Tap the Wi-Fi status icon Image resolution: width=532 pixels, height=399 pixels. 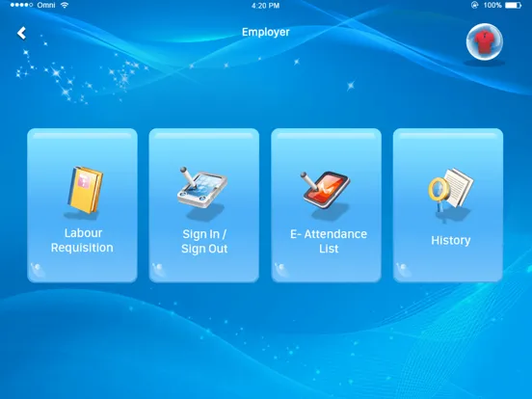(x=65, y=5)
